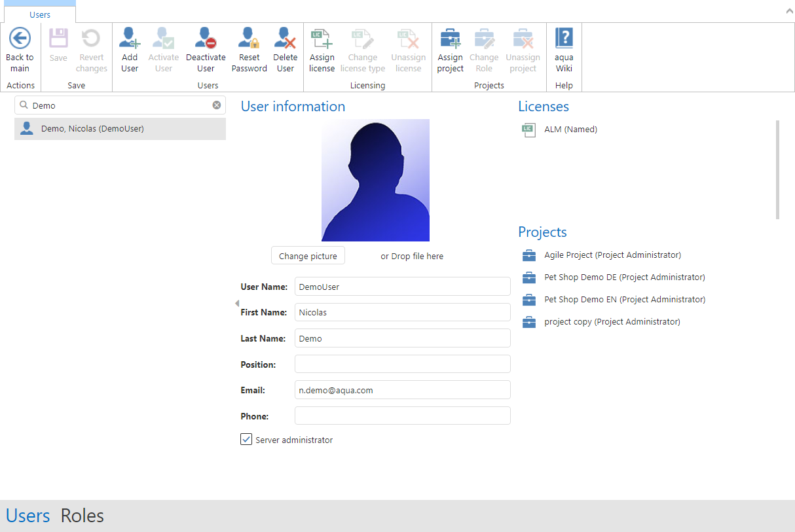
Task: Select the Users ribbon tab
Action: (x=40, y=14)
